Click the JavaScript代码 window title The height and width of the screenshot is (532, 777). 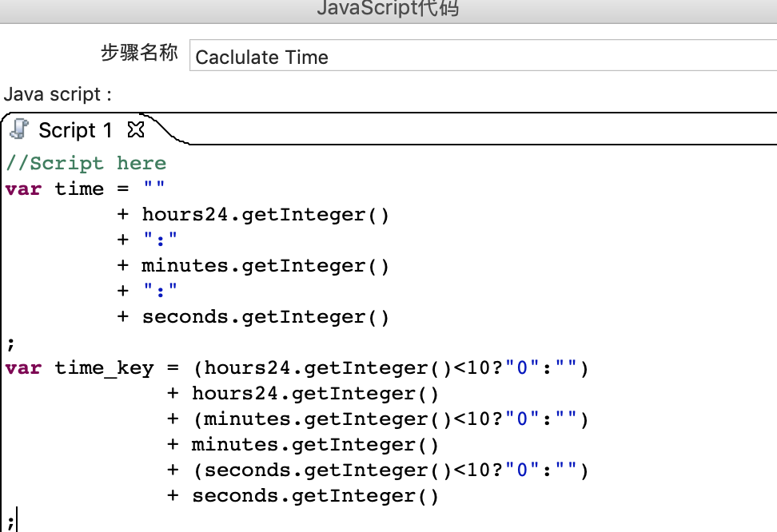pyautogui.click(x=388, y=8)
